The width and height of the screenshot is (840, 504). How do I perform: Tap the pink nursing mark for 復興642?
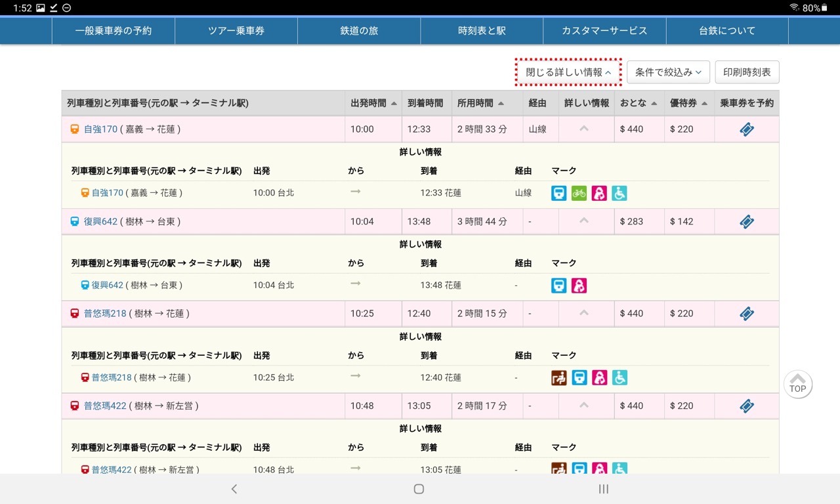point(579,285)
